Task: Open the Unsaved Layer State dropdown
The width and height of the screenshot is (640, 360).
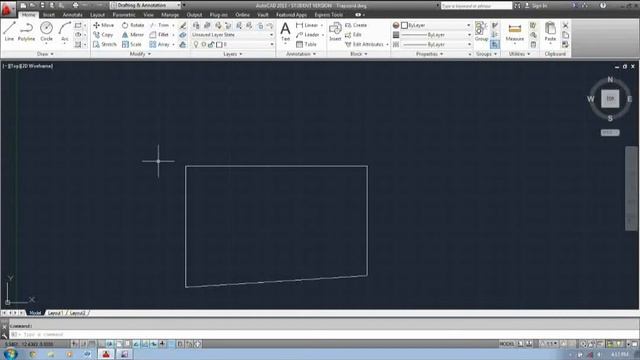Action: (x=232, y=35)
